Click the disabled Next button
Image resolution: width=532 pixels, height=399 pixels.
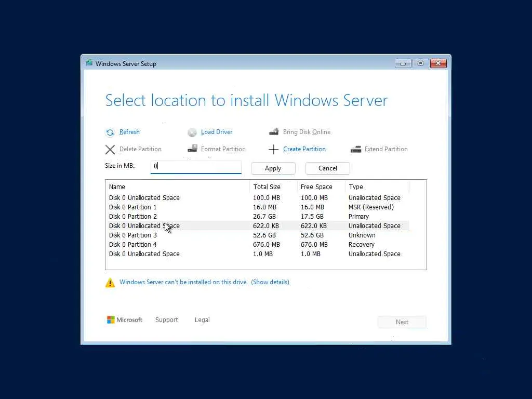pyautogui.click(x=402, y=322)
